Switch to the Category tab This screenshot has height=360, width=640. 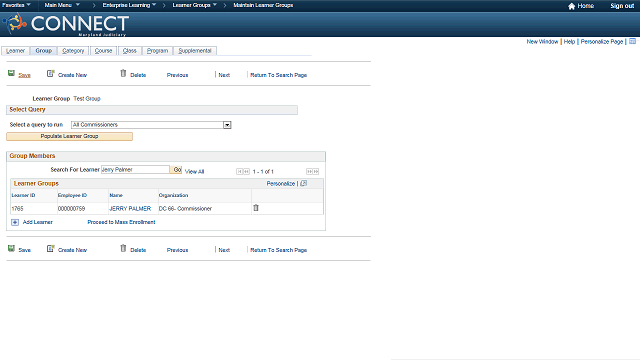pos(73,51)
